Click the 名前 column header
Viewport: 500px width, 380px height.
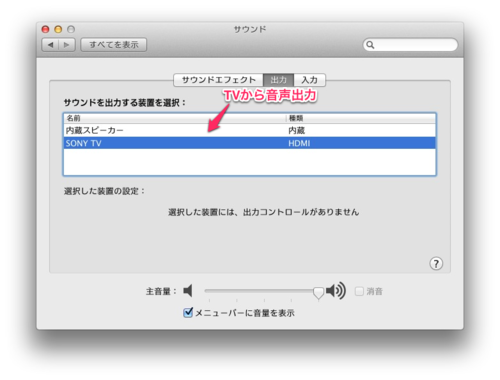coord(175,118)
